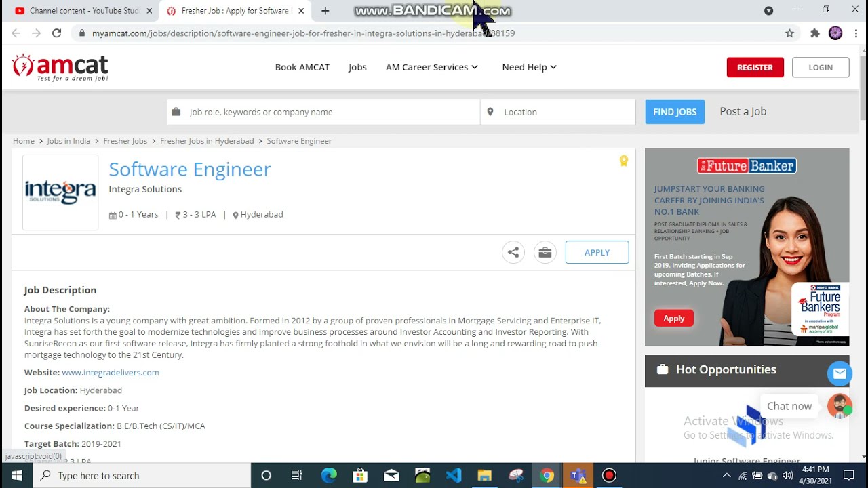The image size is (868, 488).
Task: Open Task View on taskbar
Action: (x=296, y=475)
